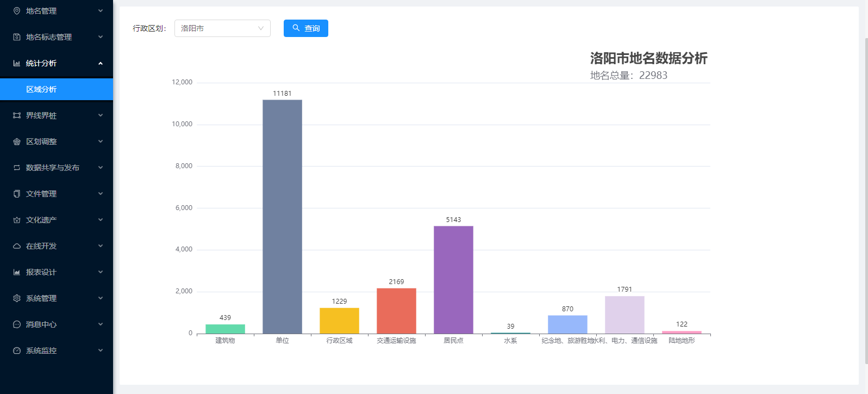Click the 统计分析 bar chart icon

tap(17, 63)
